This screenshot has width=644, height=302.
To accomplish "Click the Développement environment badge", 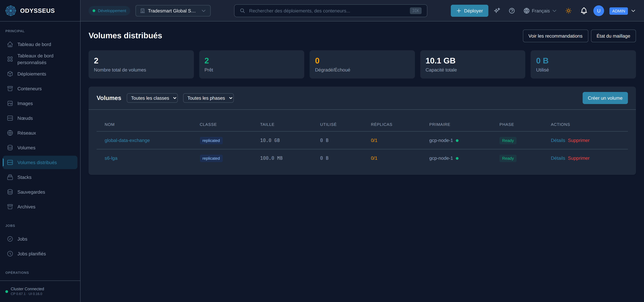I will click(109, 11).
